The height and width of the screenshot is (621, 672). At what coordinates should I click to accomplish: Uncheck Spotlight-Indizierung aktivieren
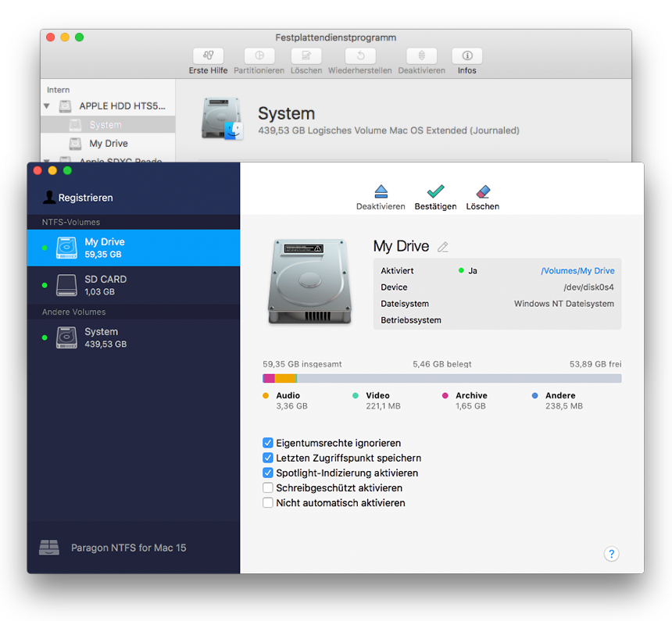[x=268, y=473]
